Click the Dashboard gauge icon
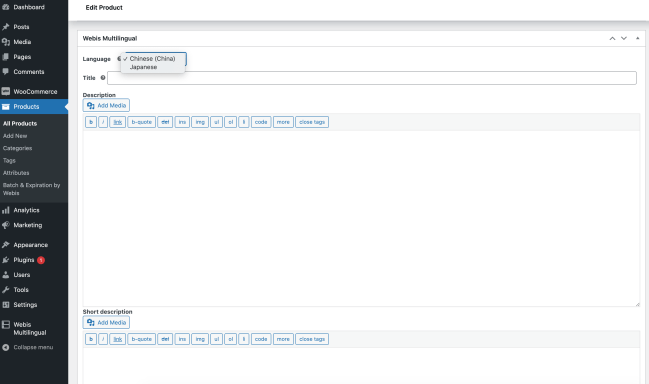 coord(6,7)
